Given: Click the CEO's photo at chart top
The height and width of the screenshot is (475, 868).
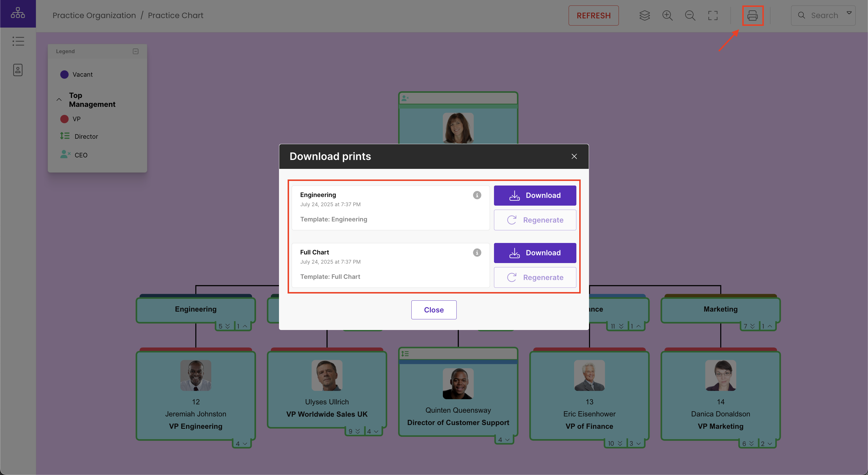Looking at the screenshot, I should coord(458,128).
